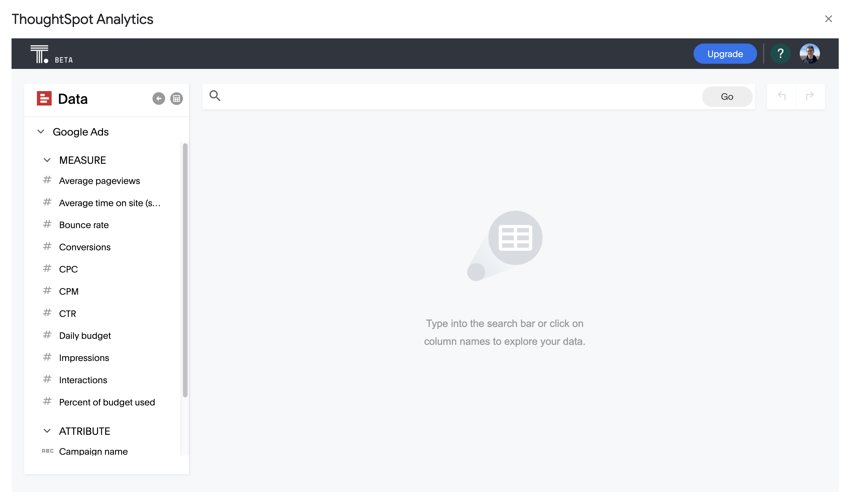This screenshot has width=854, height=504.
Task: Click the Upgrade button
Action: click(725, 53)
